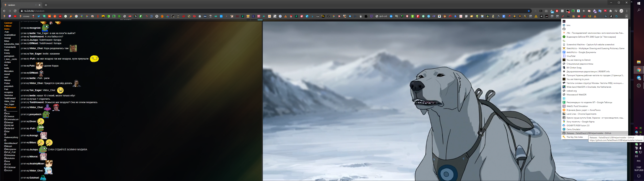The image size is (644, 181).
Task: Expand the bookmarks overflow chevron
Action: (x=627, y=16)
